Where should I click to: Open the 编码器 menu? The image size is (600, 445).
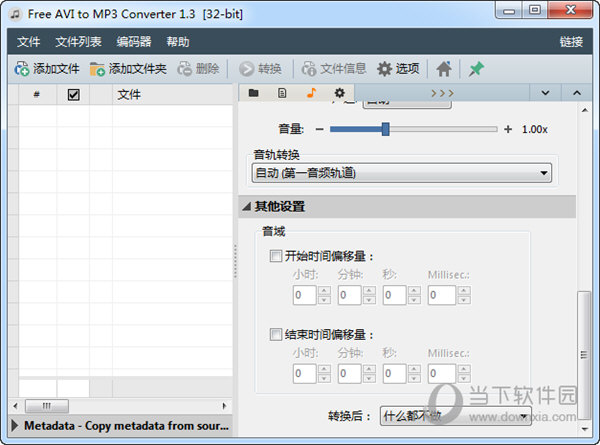coord(134,42)
